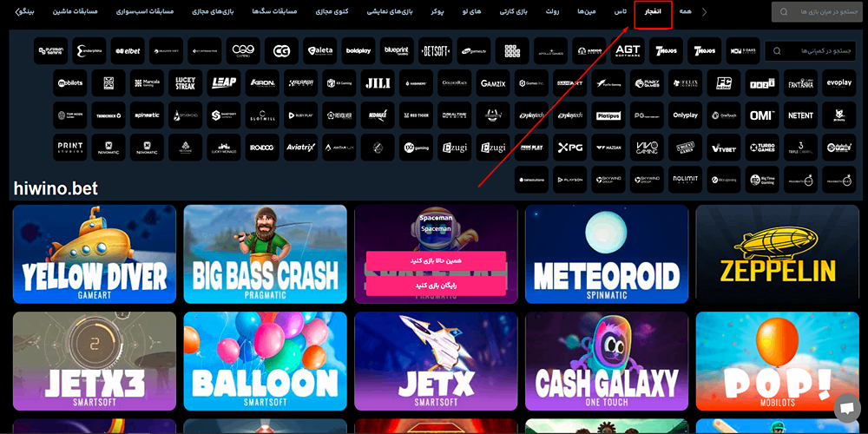Click the NETENT provider logo
Viewport: 868px width, 434px height.
point(800,115)
